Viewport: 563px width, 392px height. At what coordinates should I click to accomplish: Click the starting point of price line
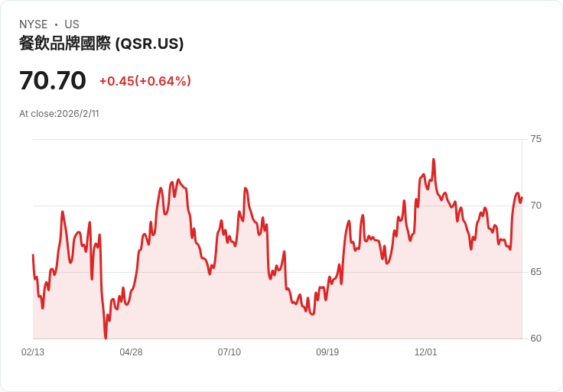[x=33, y=254]
